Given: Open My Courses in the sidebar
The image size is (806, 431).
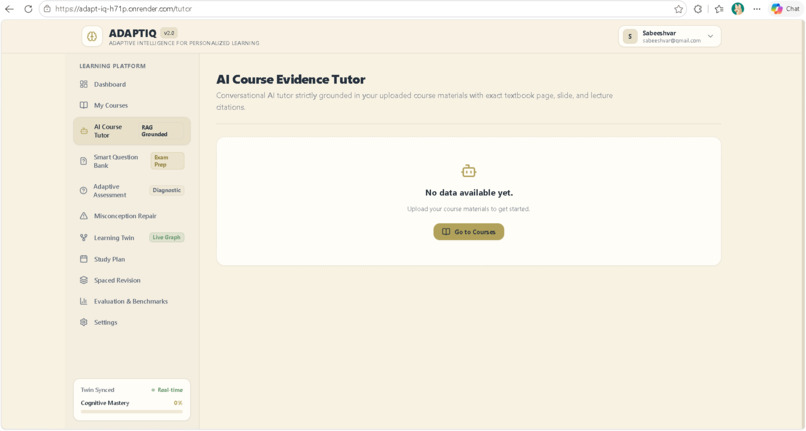Looking at the screenshot, I should click(132, 105).
